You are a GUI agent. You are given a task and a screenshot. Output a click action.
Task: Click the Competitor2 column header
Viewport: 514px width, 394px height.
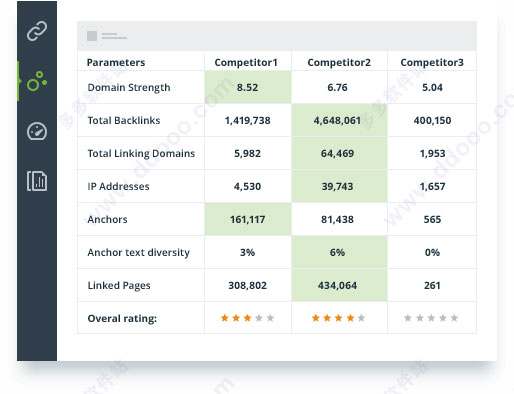339,62
